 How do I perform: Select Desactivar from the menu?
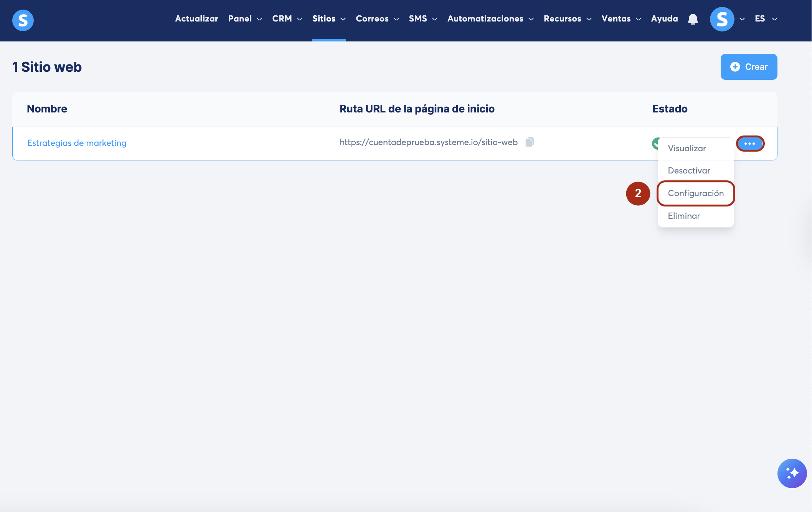(689, 170)
